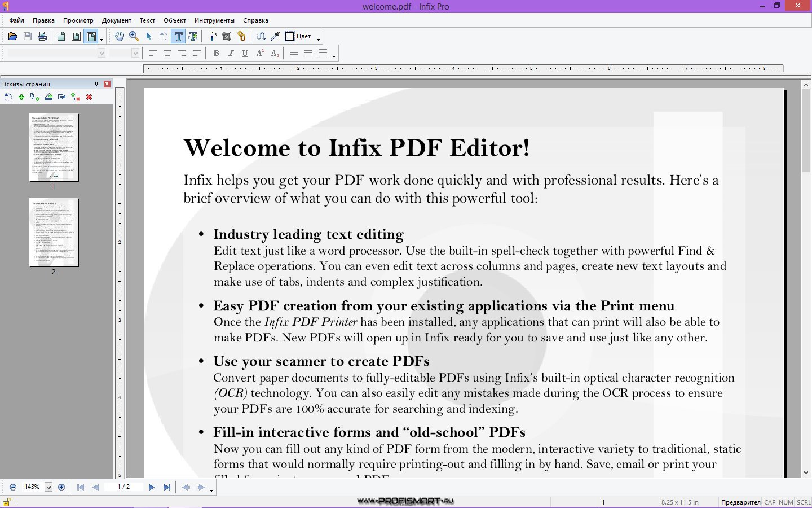Click the add page from scanner icon
Viewport: 812px width, 508px height.
(x=48, y=97)
